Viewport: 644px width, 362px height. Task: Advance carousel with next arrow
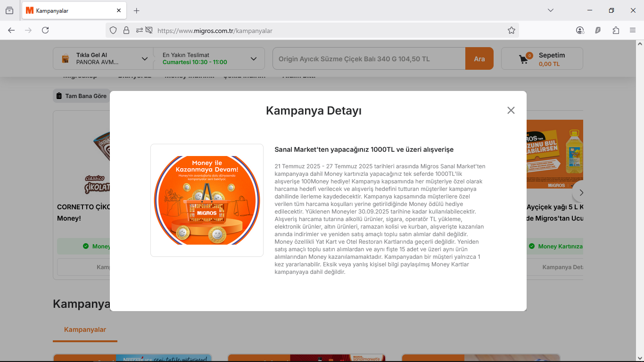tap(581, 192)
